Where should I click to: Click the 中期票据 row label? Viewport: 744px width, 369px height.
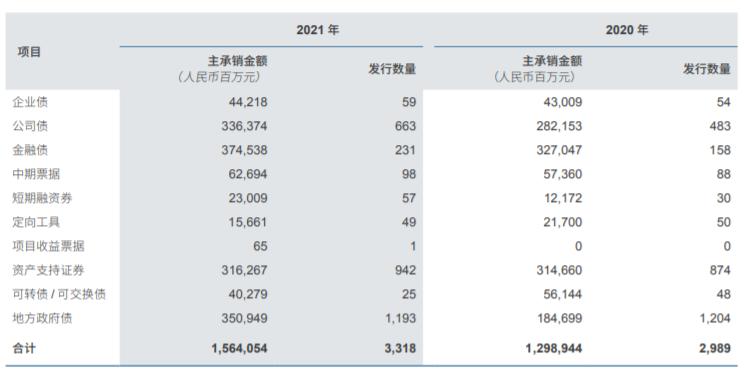click(37, 174)
